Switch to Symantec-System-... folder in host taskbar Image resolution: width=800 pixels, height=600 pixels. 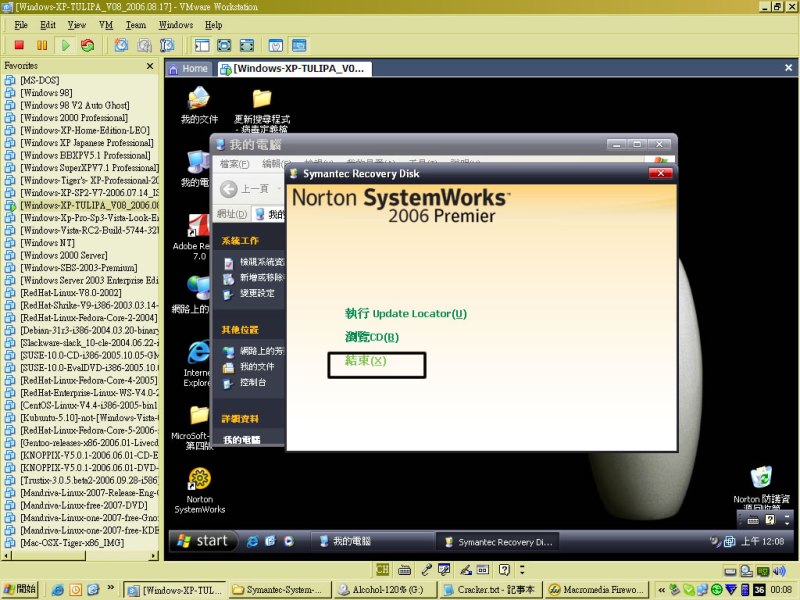[279, 590]
